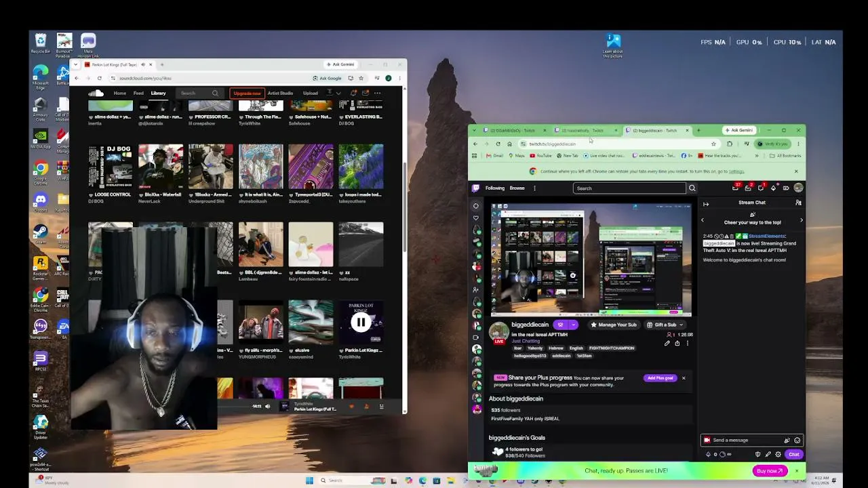
Task: Open SoundCloud messages envelope
Action: (x=365, y=93)
